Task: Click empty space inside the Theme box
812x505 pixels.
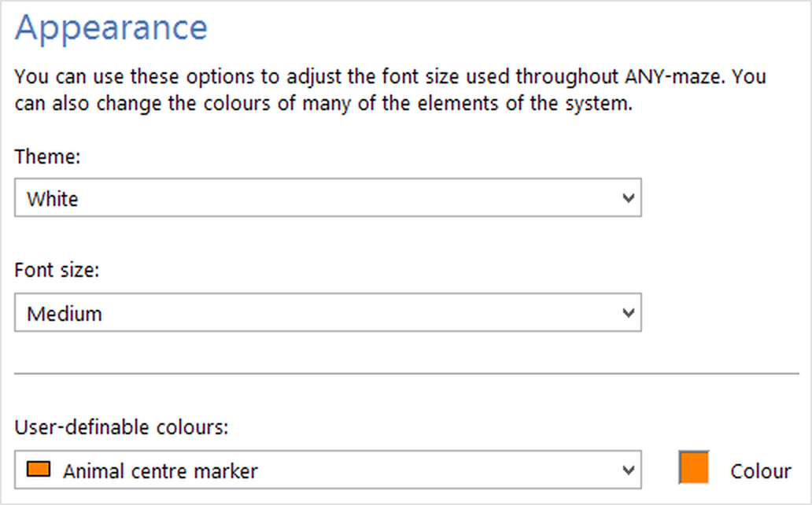Action: (354, 199)
